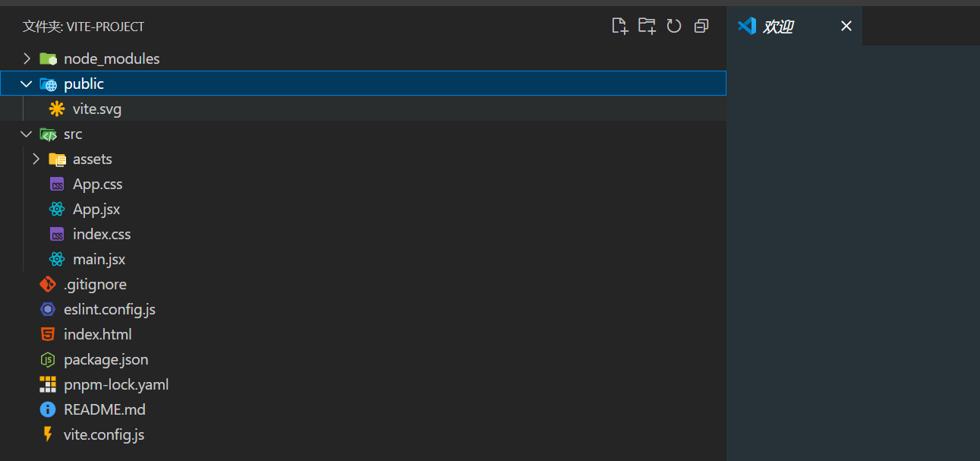Click the git icon beside .gitignore

(48, 284)
